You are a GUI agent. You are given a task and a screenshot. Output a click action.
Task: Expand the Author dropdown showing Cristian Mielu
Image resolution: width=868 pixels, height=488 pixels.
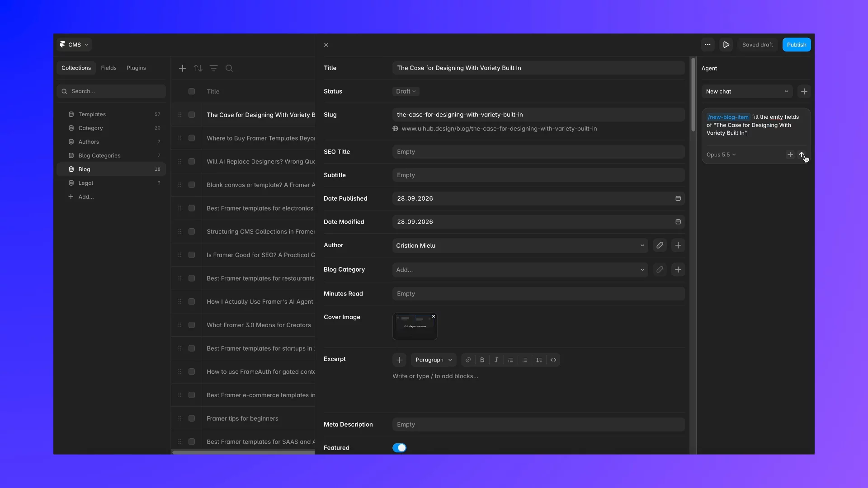coord(520,245)
